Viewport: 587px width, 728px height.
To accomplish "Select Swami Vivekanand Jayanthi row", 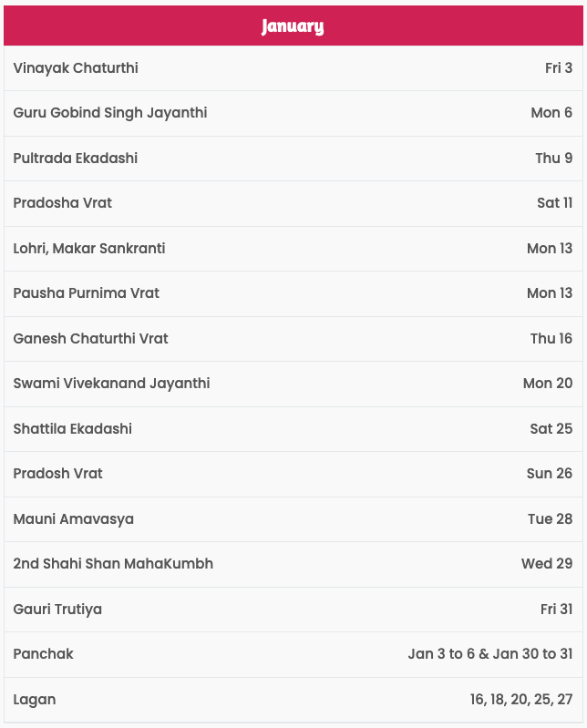I will [293, 384].
